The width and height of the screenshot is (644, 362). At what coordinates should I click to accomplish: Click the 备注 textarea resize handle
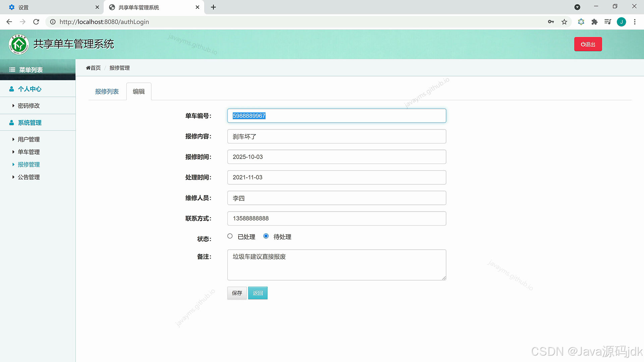click(x=444, y=278)
